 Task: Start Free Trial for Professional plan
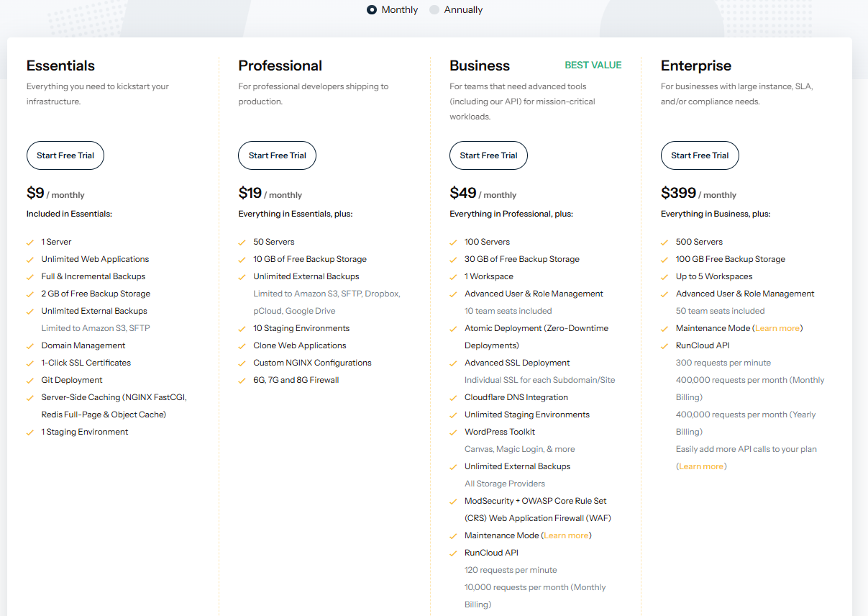pos(277,155)
